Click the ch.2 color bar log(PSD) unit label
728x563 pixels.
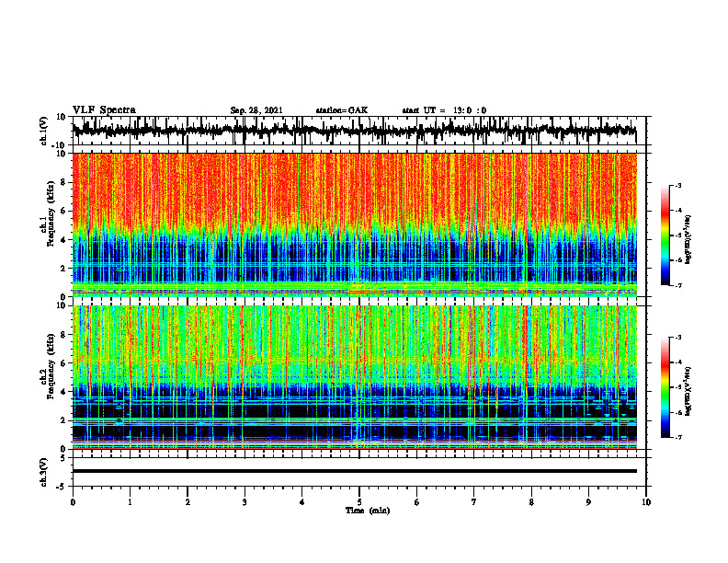(689, 391)
